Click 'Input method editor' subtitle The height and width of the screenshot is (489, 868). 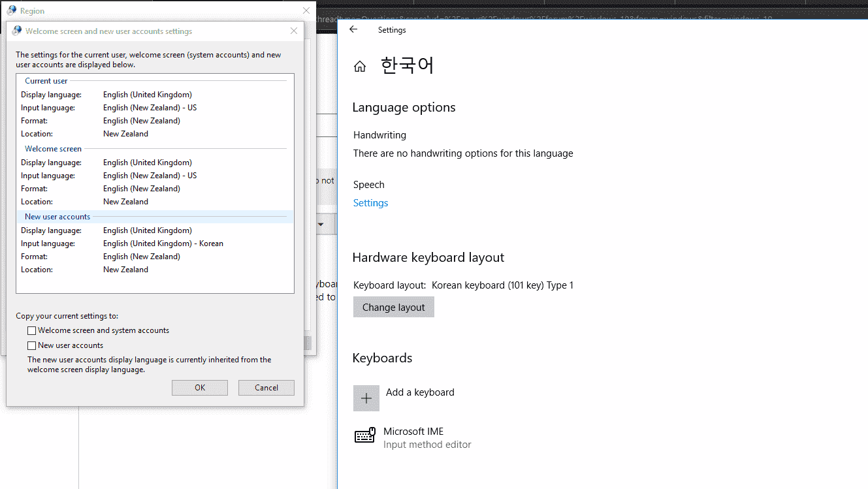pyautogui.click(x=427, y=445)
